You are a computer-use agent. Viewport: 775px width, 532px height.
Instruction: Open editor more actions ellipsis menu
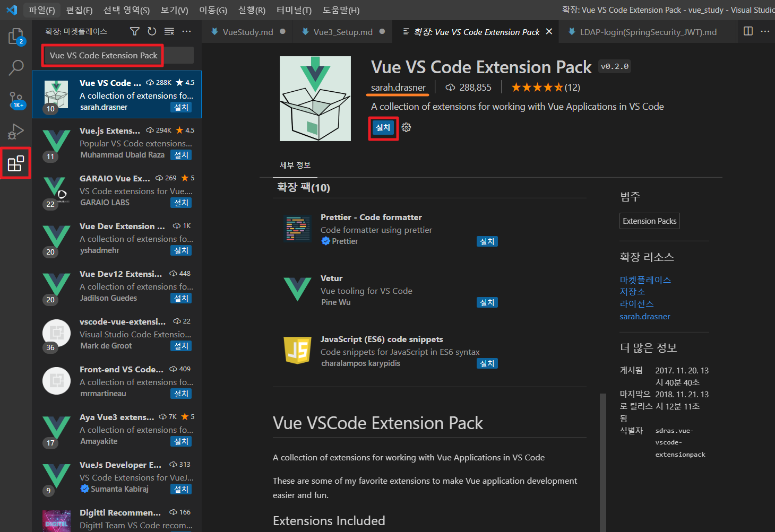765,31
